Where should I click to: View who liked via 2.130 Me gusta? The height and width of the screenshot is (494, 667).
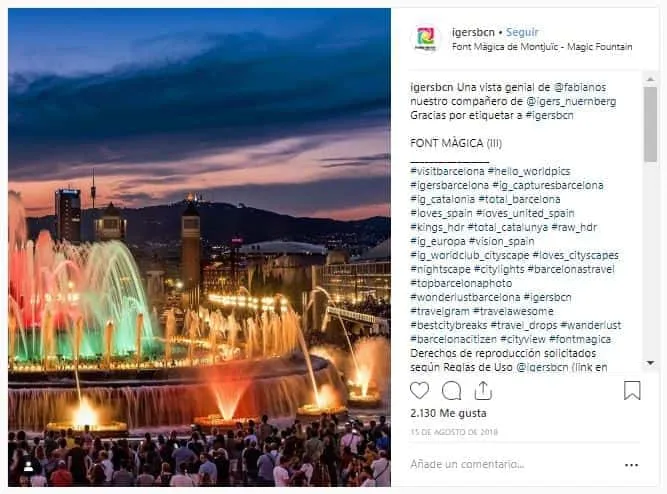tap(448, 413)
